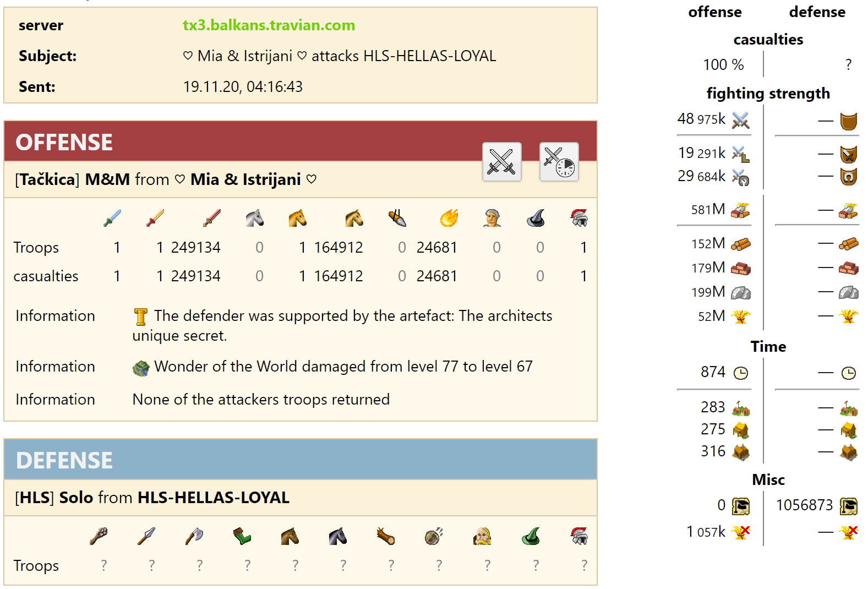
Task: Open defender village HLS-HELLAS-LOYAL link
Action: (x=213, y=498)
